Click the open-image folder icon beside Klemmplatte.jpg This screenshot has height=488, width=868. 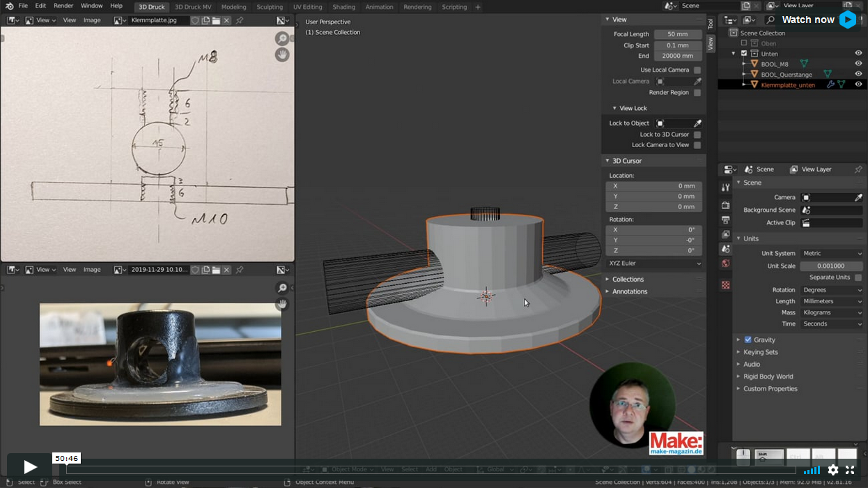216,20
